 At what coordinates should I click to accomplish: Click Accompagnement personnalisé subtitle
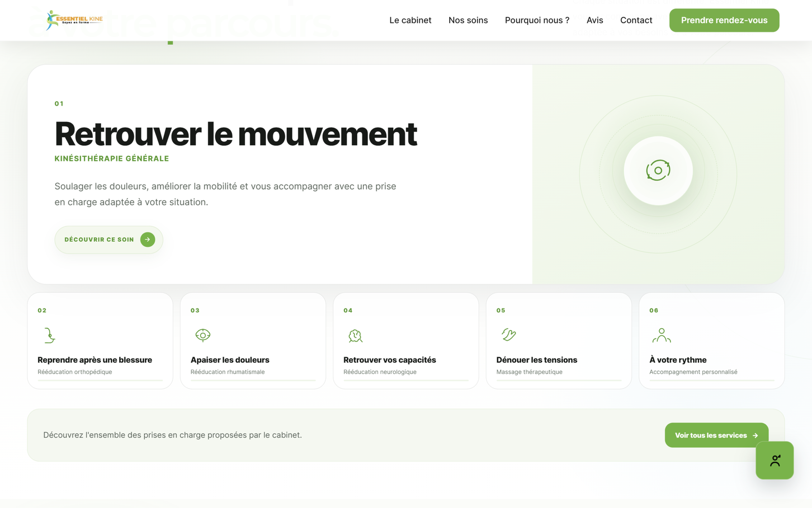693,372
